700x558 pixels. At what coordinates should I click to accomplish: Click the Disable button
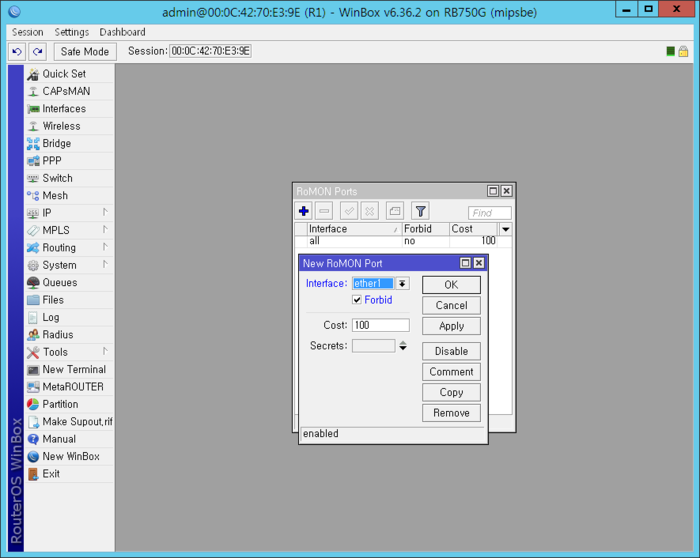click(x=451, y=351)
